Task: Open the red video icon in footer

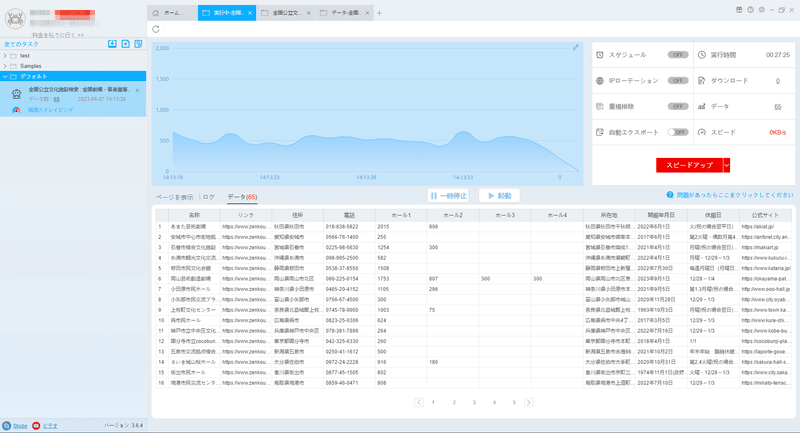Action: click(x=36, y=425)
